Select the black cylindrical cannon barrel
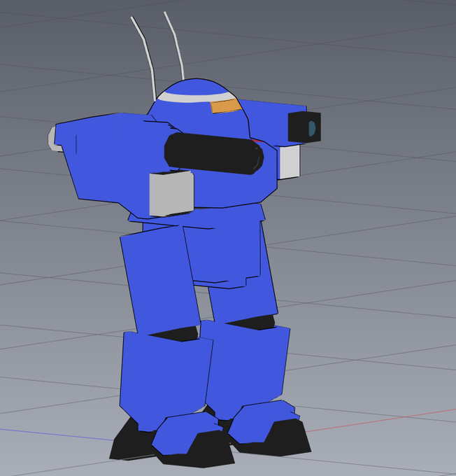The image size is (456, 476). (214, 154)
